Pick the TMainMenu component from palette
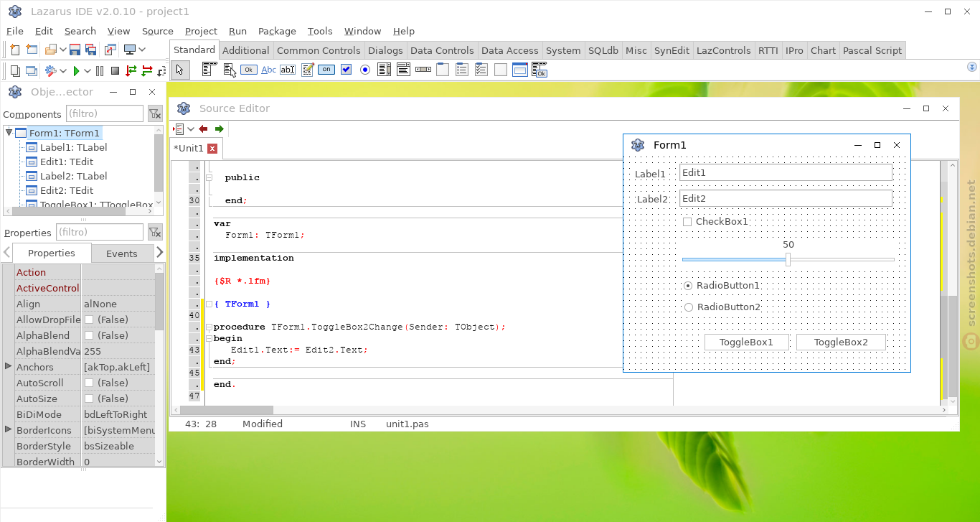980x522 pixels. coord(209,70)
